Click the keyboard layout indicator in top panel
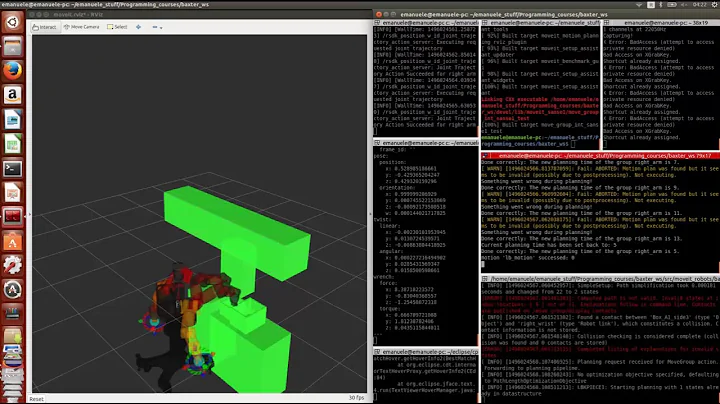This screenshot has width=720, height=404. point(651,4)
